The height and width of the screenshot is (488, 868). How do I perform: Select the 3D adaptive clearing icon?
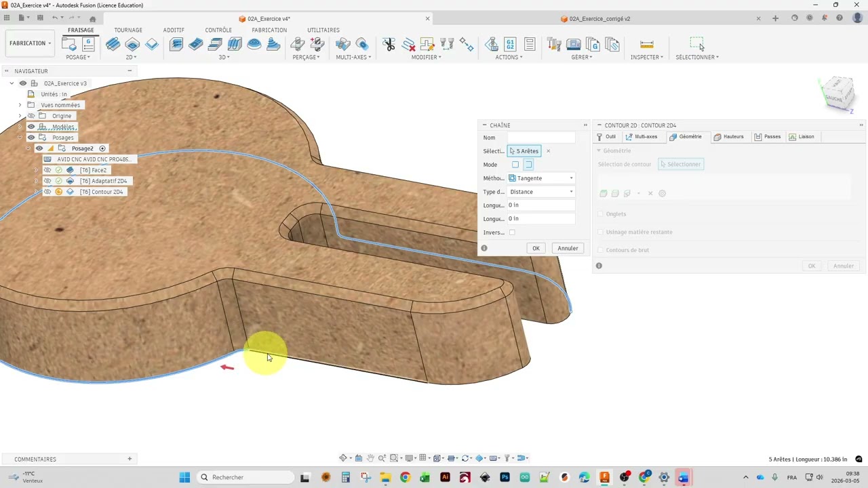176,44
